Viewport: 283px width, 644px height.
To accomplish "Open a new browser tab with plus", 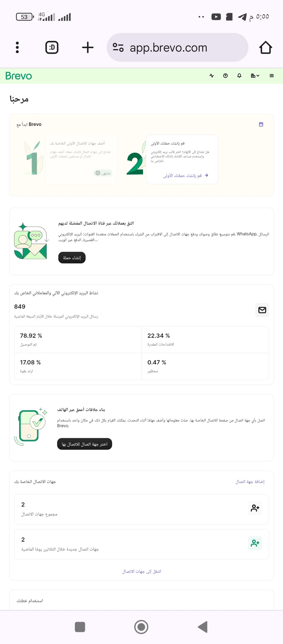I will 88,47.
